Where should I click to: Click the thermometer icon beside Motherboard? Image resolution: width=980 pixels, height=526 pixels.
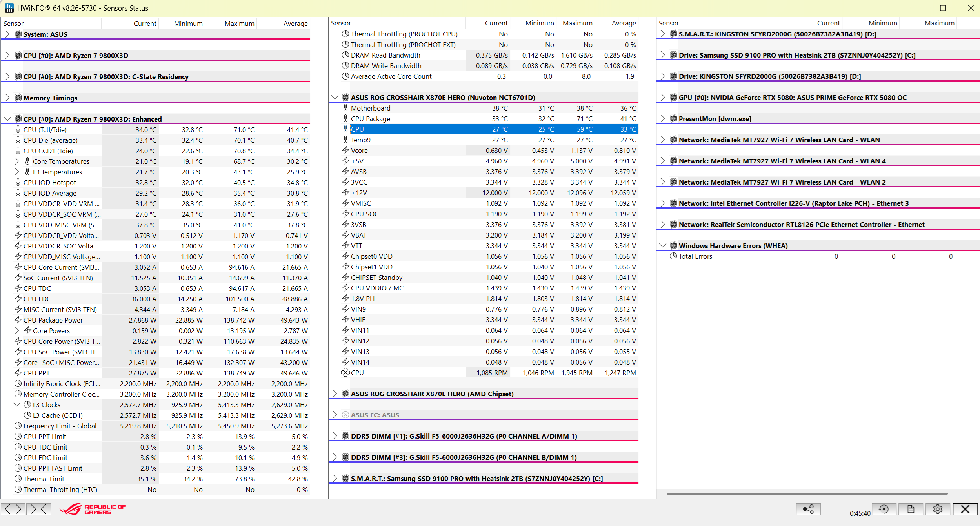pyautogui.click(x=345, y=108)
